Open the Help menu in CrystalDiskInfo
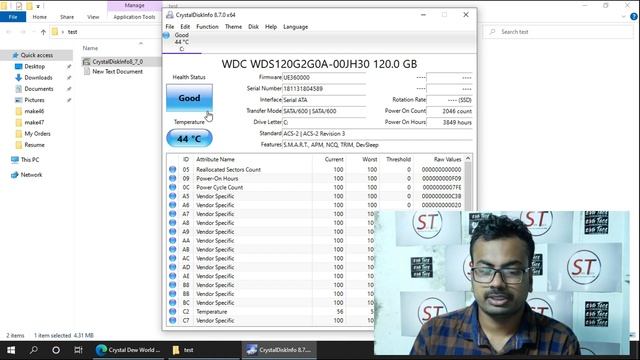Viewport: 640px width, 360px height. (271, 27)
